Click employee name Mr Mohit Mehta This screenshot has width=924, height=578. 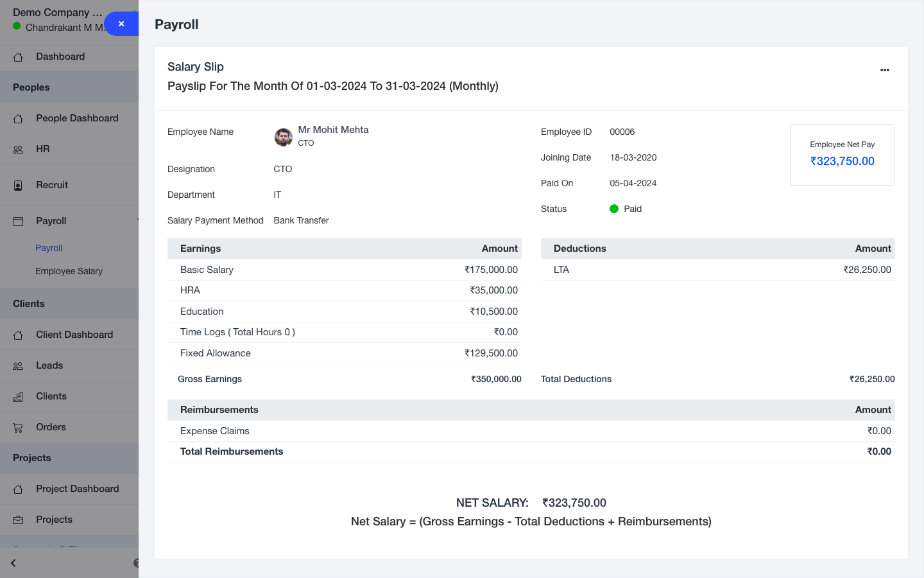click(x=333, y=130)
